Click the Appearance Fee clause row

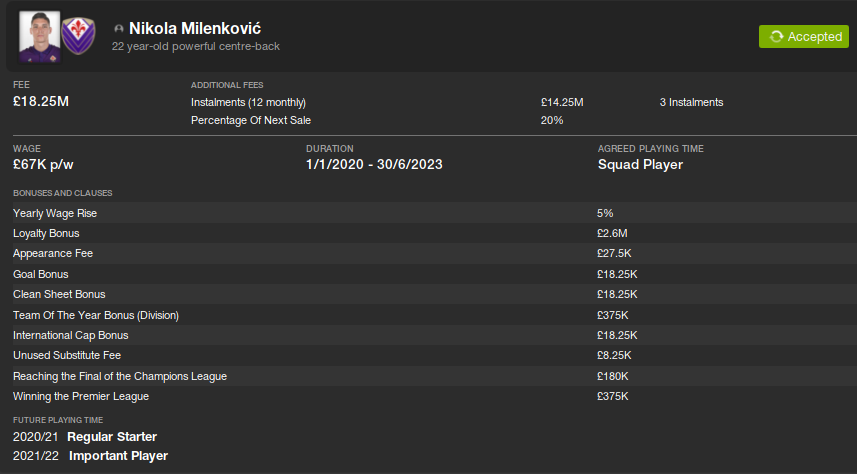click(x=53, y=254)
